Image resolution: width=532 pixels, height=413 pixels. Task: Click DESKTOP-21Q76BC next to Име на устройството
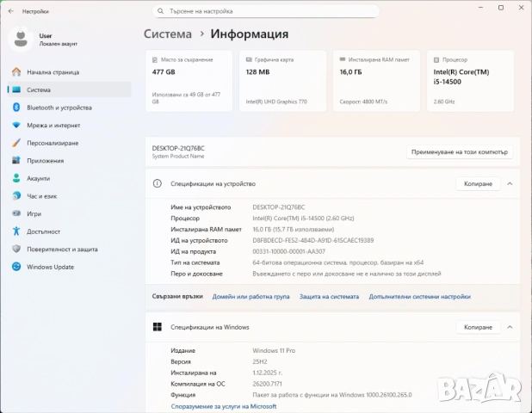pos(279,206)
